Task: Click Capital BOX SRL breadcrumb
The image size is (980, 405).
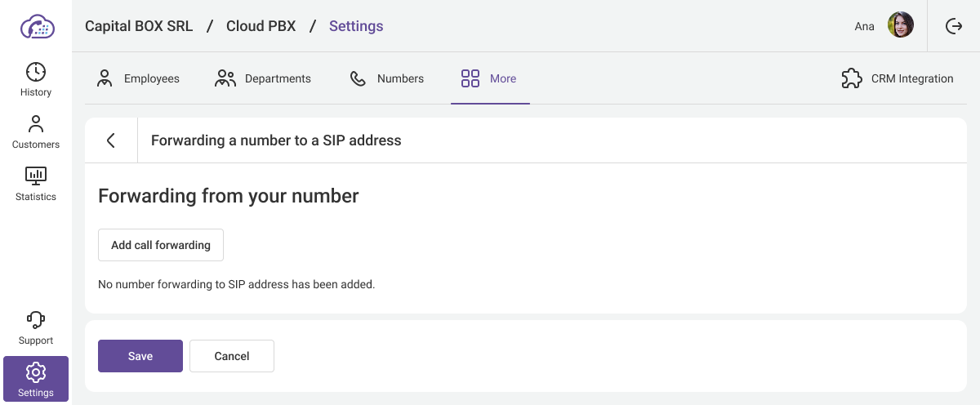Action: coord(139,26)
